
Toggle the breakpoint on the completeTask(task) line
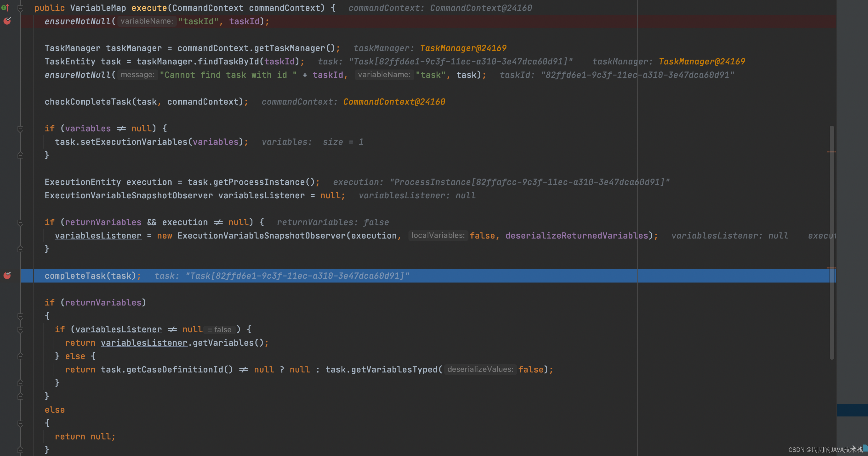tap(7, 276)
